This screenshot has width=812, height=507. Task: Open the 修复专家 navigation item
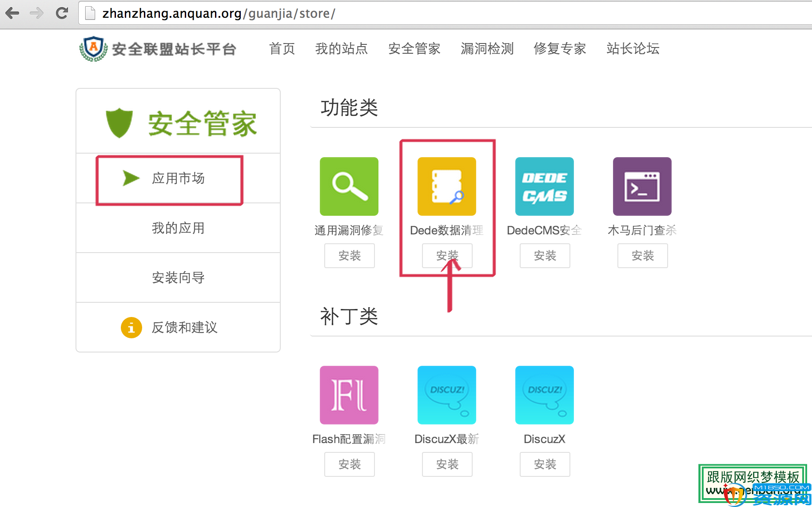coord(560,48)
